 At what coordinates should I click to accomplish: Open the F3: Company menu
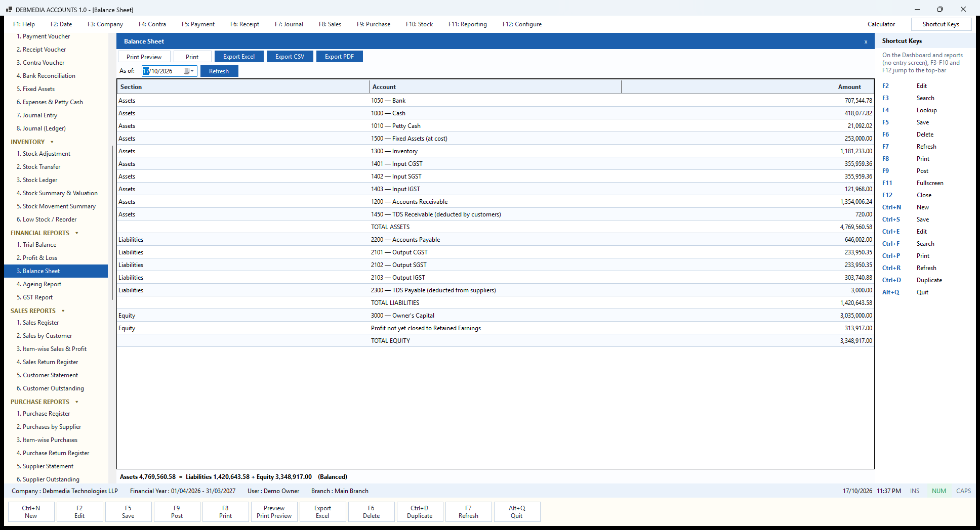(x=105, y=24)
